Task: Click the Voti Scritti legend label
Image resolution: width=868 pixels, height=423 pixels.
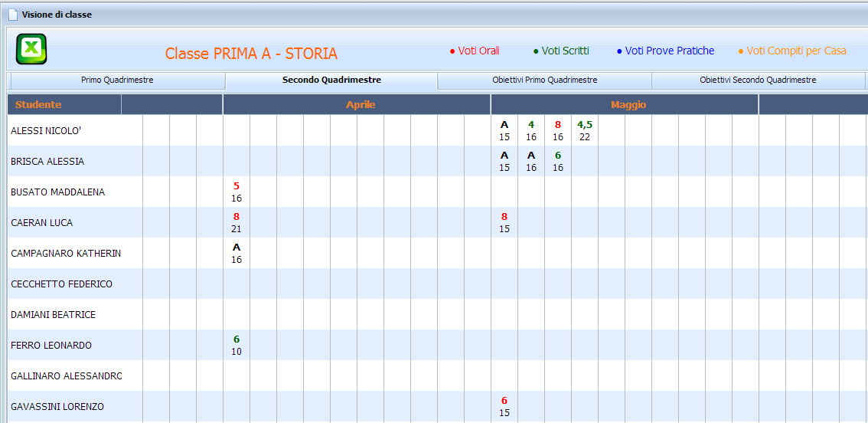Action: pyautogui.click(x=565, y=51)
